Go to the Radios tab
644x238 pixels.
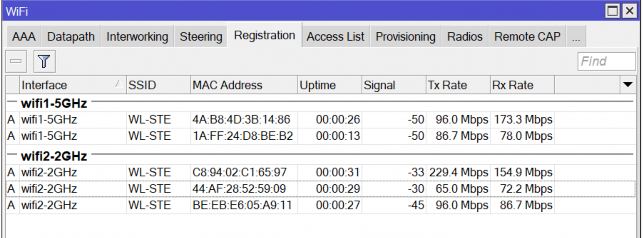pos(465,37)
